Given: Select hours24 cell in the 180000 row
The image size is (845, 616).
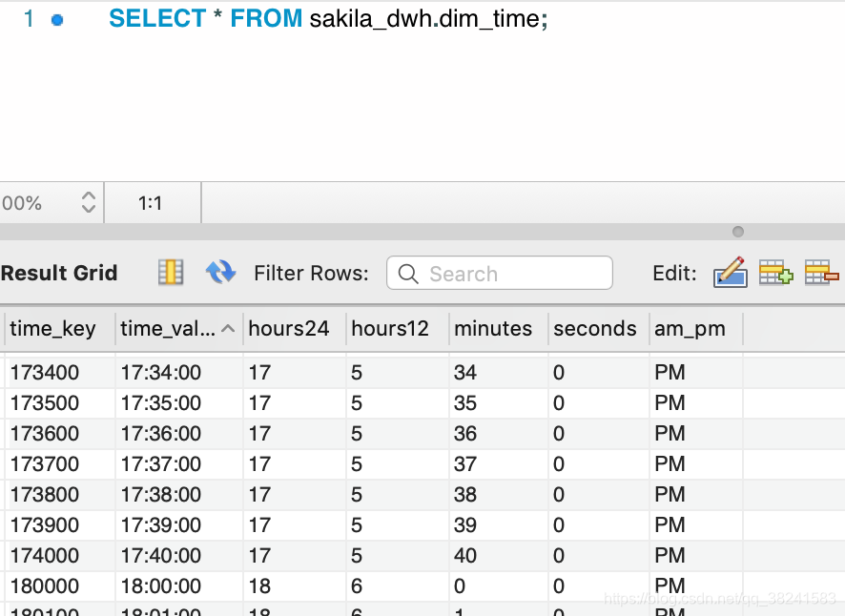Looking at the screenshot, I should pyautogui.click(x=295, y=586).
